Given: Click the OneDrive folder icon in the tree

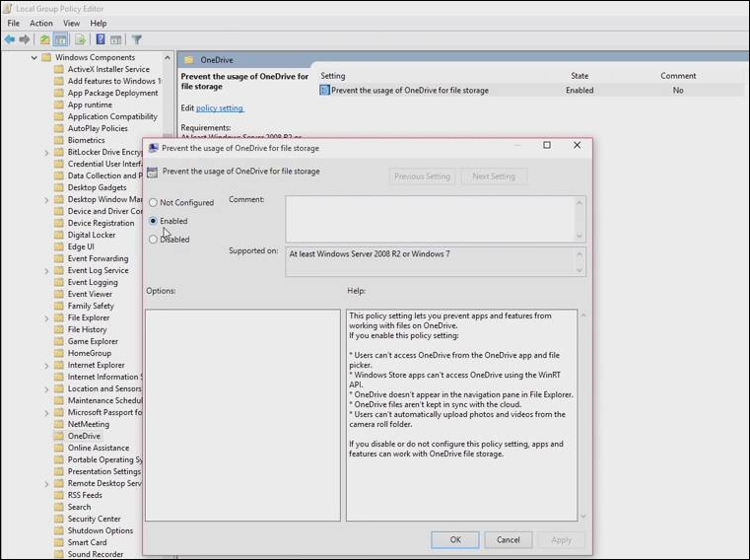Looking at the screenshot, I should coord(59,436).
